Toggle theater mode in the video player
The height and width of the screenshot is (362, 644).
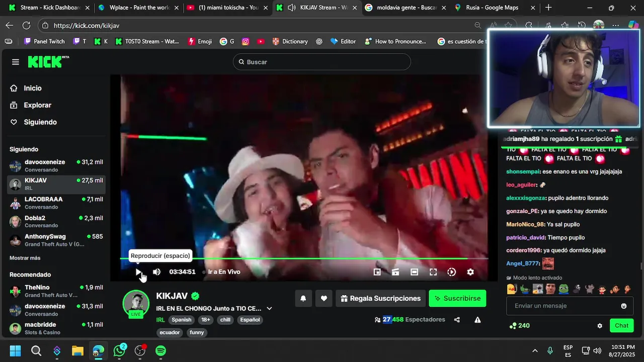pos(414,272)
